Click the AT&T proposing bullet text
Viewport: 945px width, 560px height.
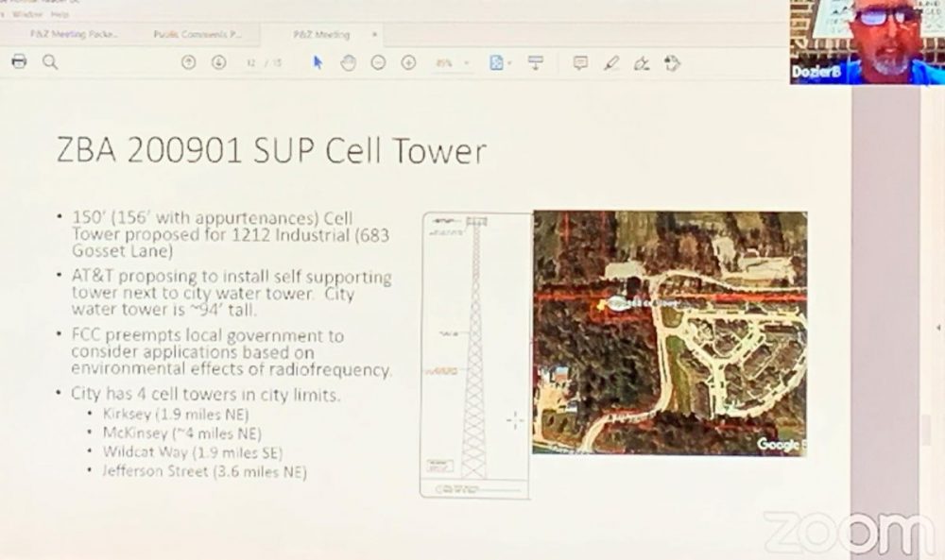coord(232,294)
